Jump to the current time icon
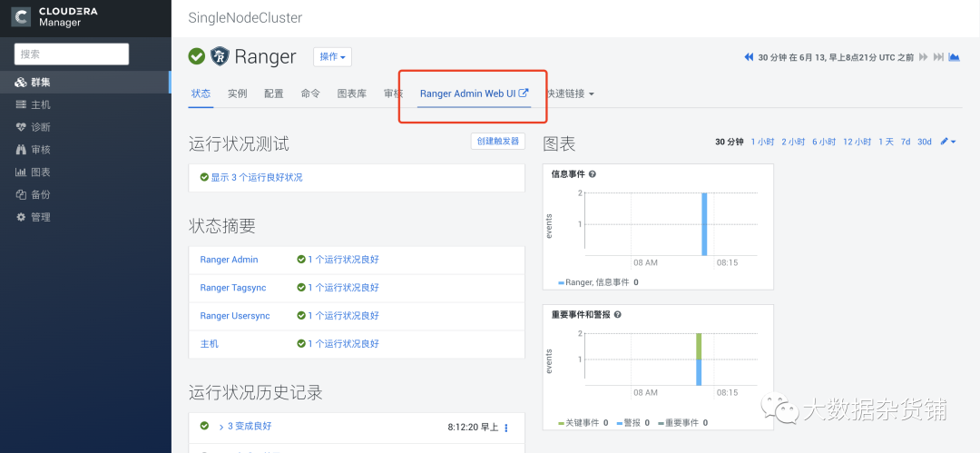The height and width of the screenshot is (453, 980). [x=938, y=57]
